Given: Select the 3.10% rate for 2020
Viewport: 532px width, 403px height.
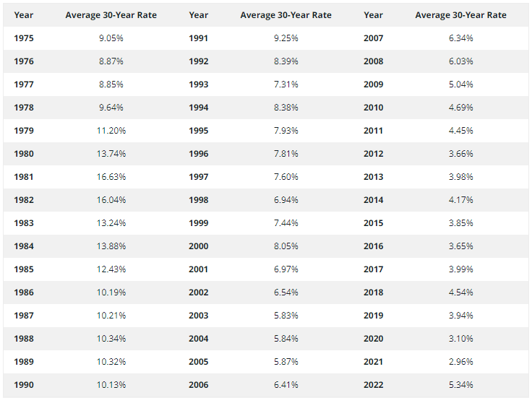Looking at the screenshot, I should tap(460, 339).
